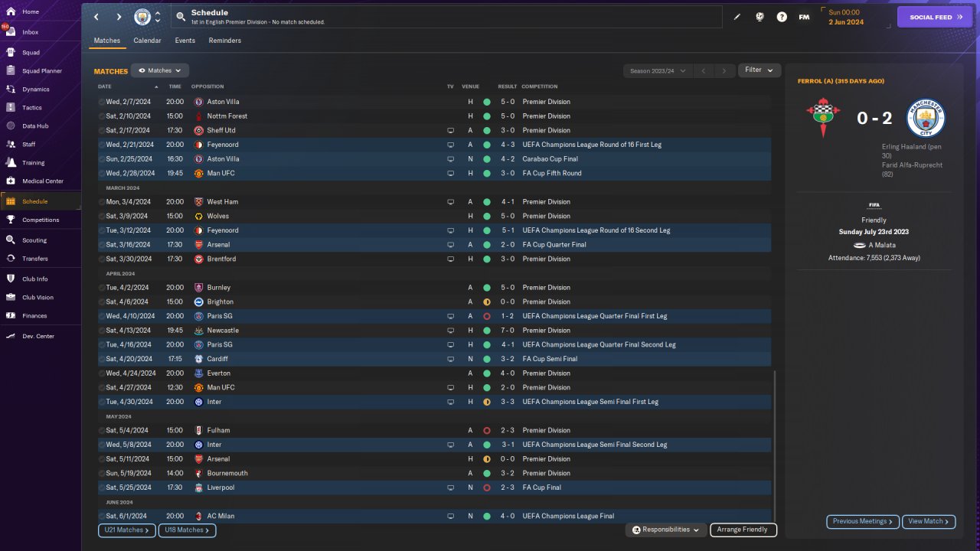Open the Filter dropdown
The image size is (980, 551).
click(759, 70)
